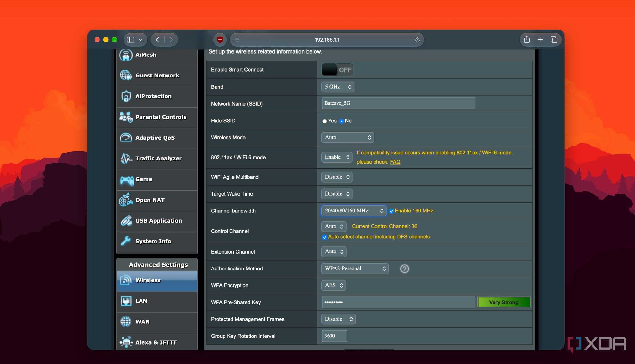Open the Protected Management Frames dropdown
The height and width of the screenshot is (364, 635).
click(x=338, y=319)
